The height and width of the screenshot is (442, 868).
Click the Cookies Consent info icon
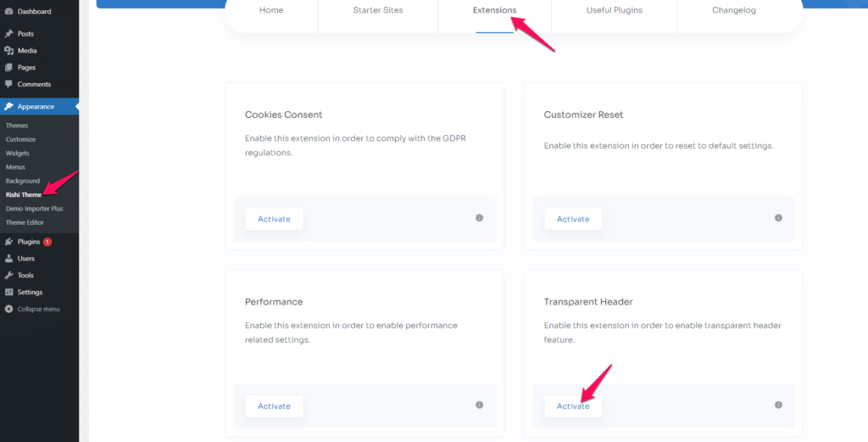[480, 218]
